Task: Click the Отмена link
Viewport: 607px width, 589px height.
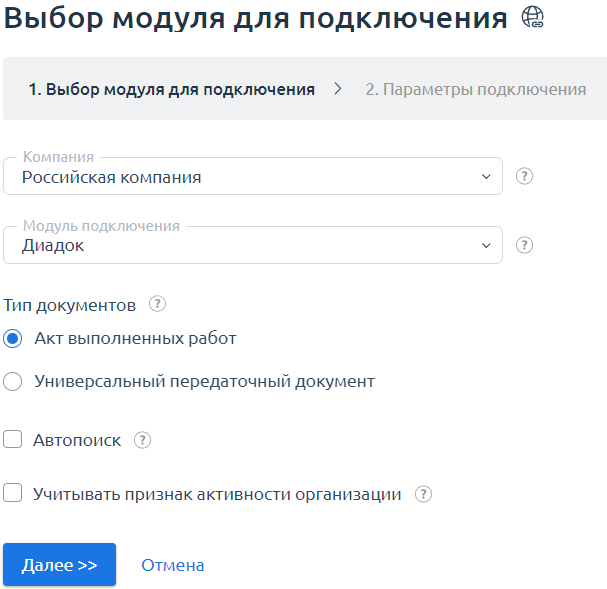Action: pyautogui.click(x=173, y=565)
